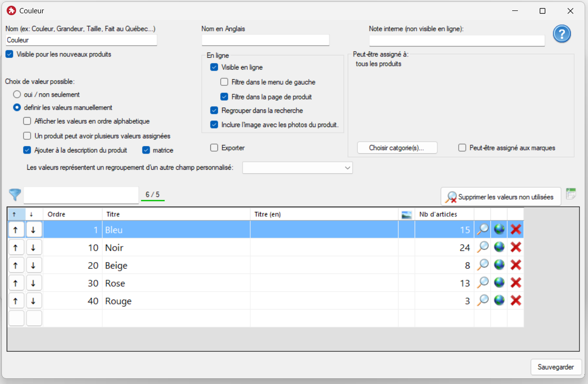Click the image column header icon
Viewport: 588px width, 384px height.
[406, 214]
